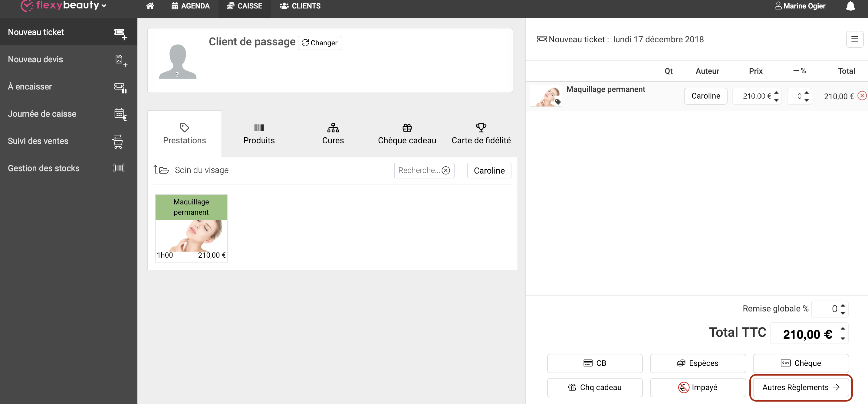
Task: Change author Caroline on ticket line
Action: point(705,96)
